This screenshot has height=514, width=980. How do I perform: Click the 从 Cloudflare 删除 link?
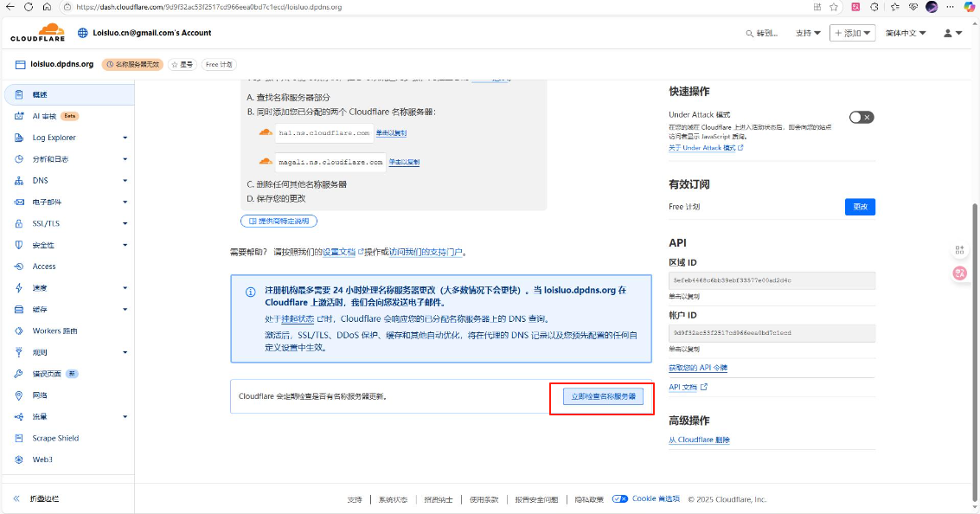click(x=699, y=440)
